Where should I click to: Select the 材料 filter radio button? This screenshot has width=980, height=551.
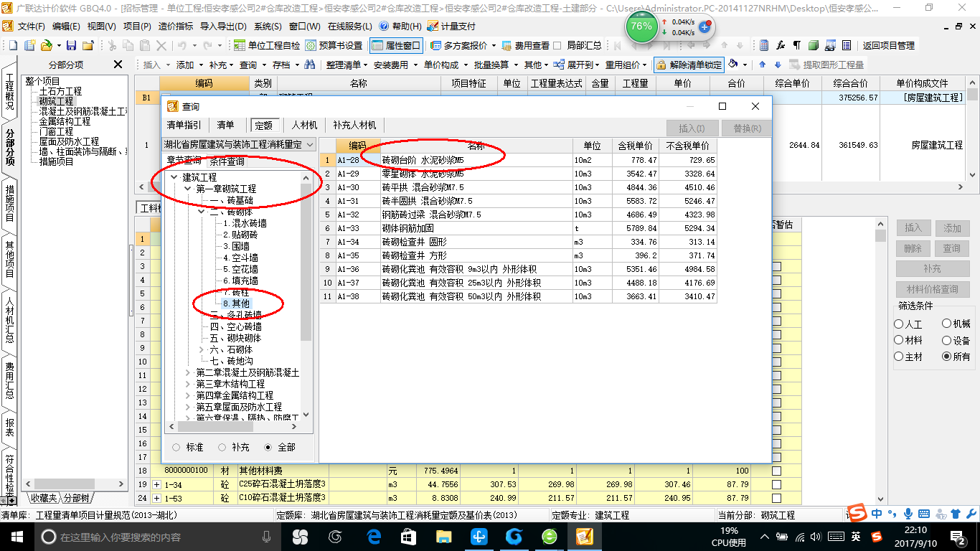899,341
